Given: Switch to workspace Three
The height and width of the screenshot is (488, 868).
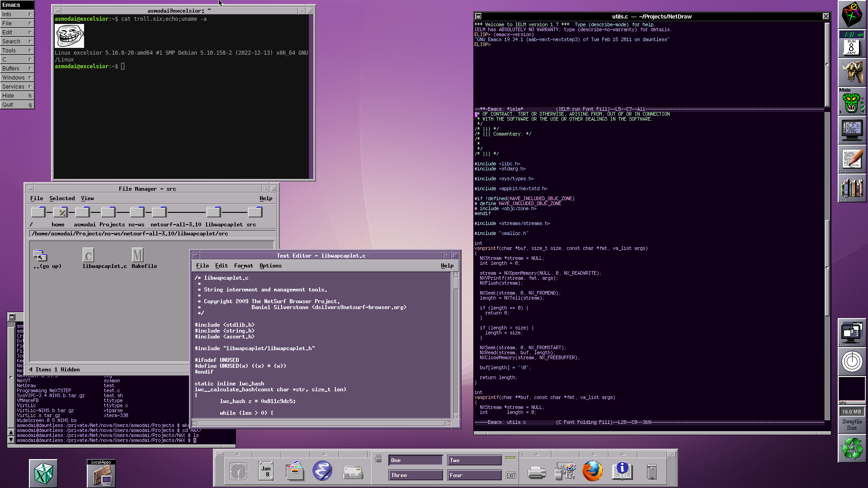Looking at the screenshot, I should coord(415,475).
